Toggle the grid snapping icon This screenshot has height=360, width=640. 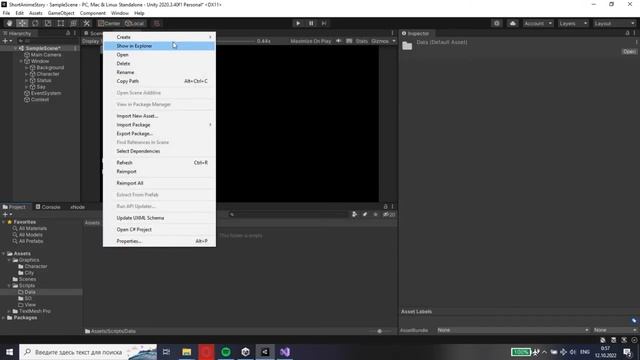pos(156,23)
